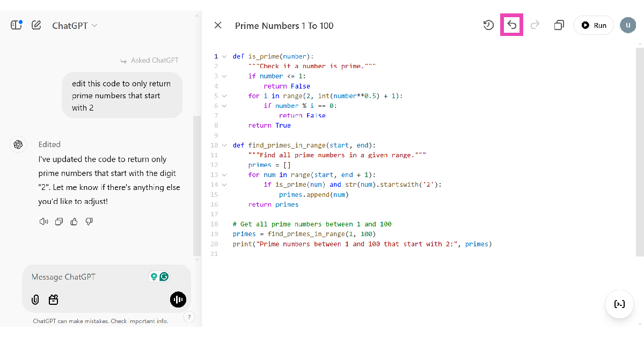Image resolution: width=644 pixels, height=337 pixels.
Task: Open the code console floating button
Action: [619, 304]
